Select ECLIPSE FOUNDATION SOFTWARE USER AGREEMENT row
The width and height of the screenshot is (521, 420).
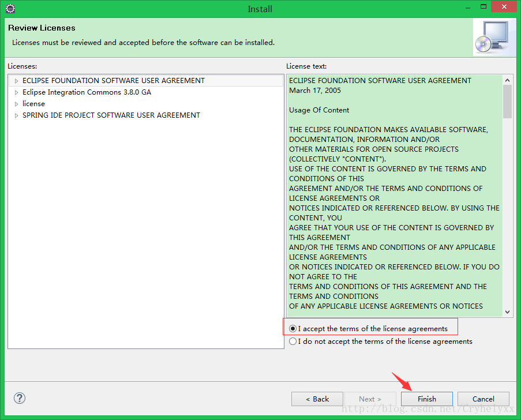146,81
